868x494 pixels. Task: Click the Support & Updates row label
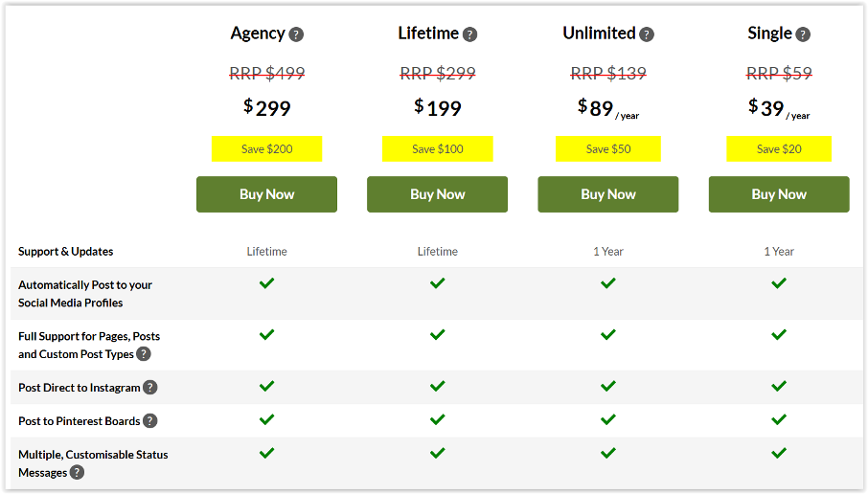click(x=65, y=252)
